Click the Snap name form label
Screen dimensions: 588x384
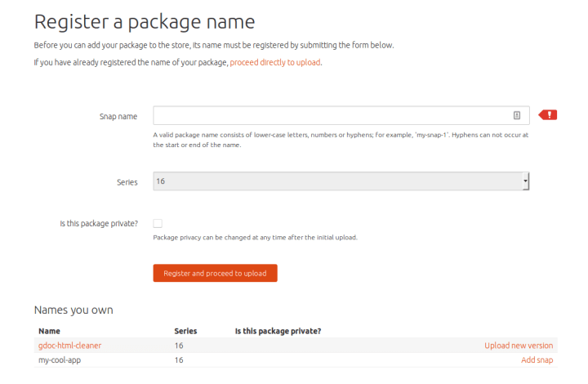click(x=118, y=116)
